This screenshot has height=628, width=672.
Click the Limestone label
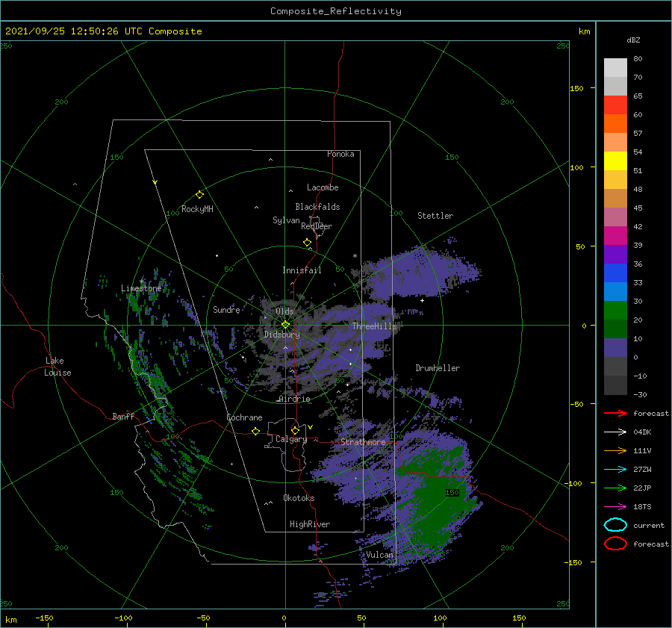tap(141, 288)
